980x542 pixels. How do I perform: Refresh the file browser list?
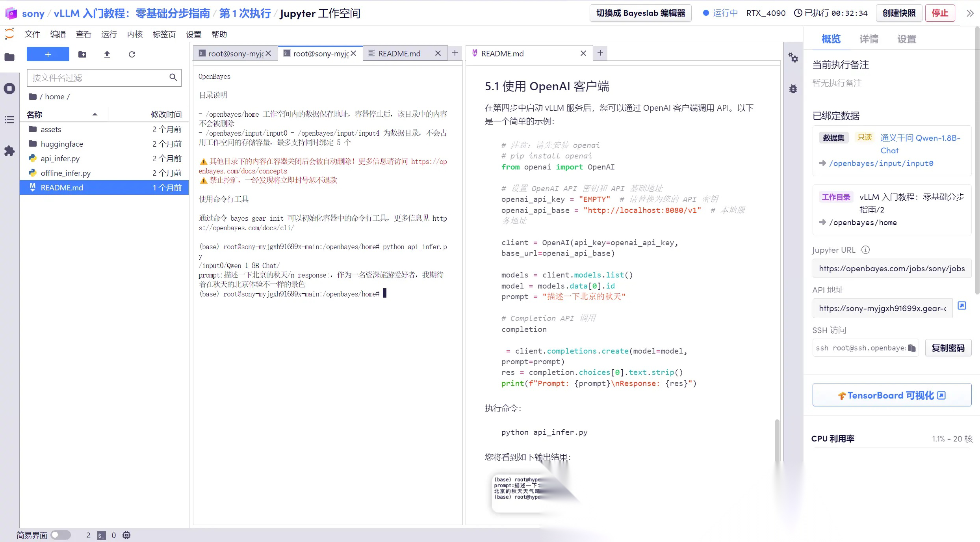(x=132, y=54)
